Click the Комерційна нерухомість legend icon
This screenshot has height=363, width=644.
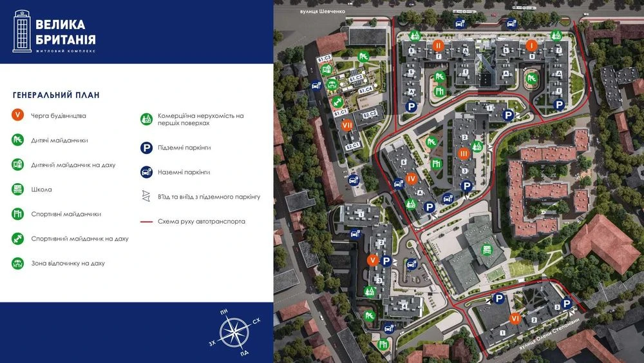point(147,119)
